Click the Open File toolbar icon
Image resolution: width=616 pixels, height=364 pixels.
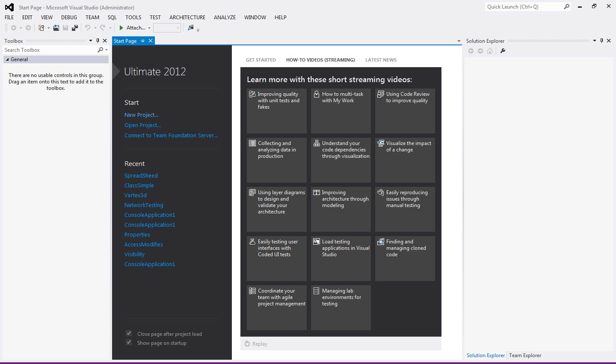tap(56, 28)
